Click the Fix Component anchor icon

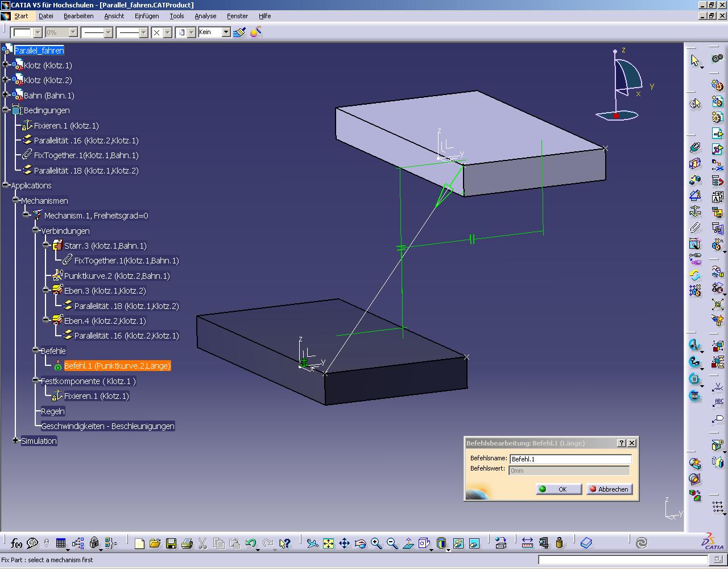(694, 212)
